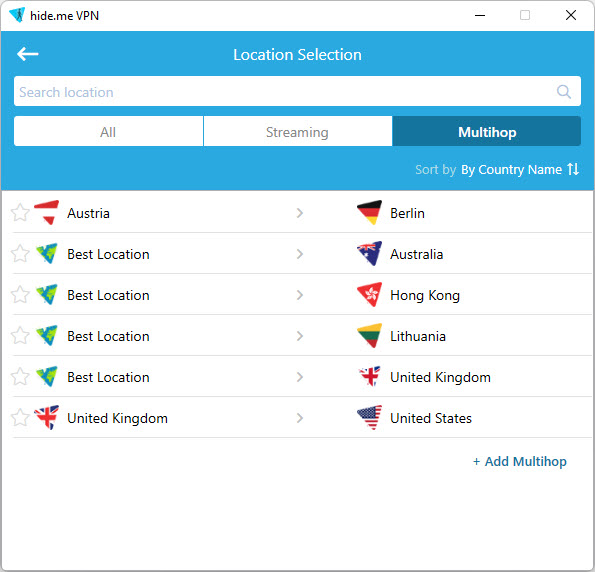Click the chevron in the Hong Kong row

[x=300, y=295]
